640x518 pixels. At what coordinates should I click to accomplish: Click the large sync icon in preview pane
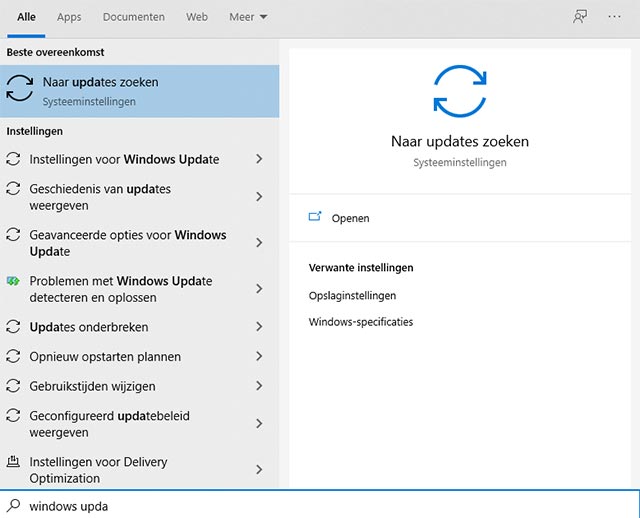tap(460, 90)
